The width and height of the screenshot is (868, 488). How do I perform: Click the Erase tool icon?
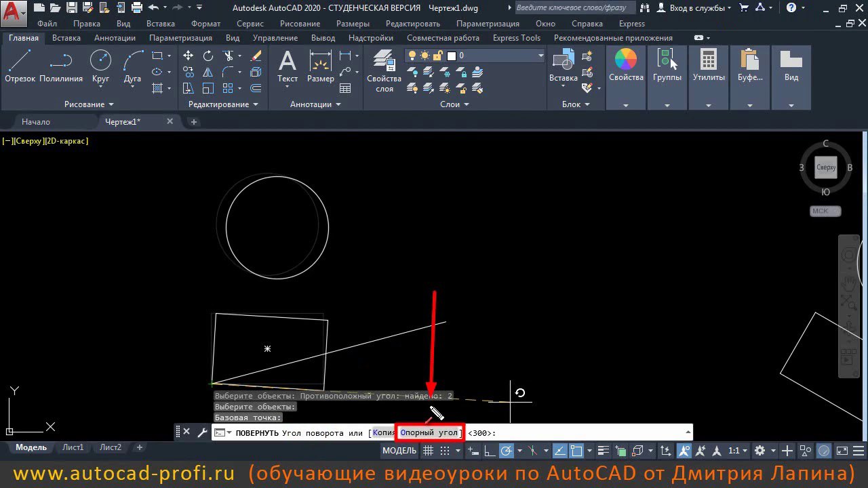(256, 56)
